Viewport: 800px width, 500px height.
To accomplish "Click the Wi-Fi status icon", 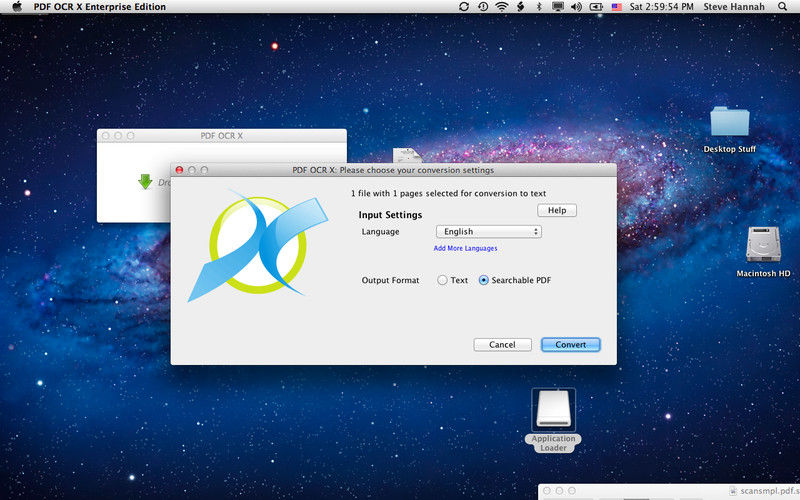I will pos(501,7).
